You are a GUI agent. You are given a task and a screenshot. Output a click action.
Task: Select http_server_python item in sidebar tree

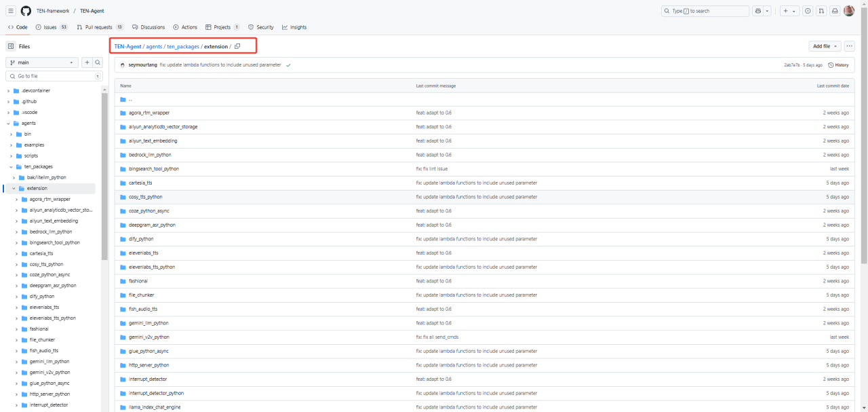[50, 394]
